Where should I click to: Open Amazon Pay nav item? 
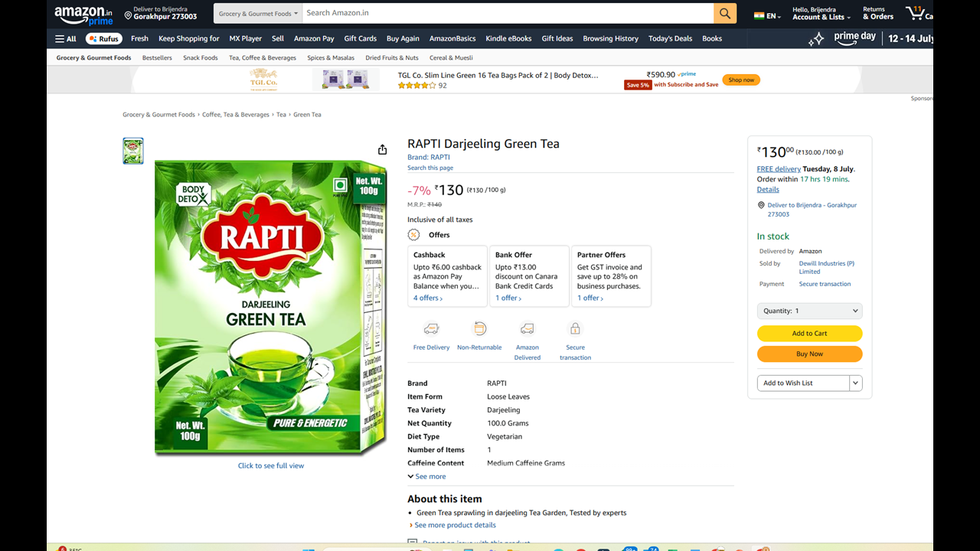(x=314, y=38)
